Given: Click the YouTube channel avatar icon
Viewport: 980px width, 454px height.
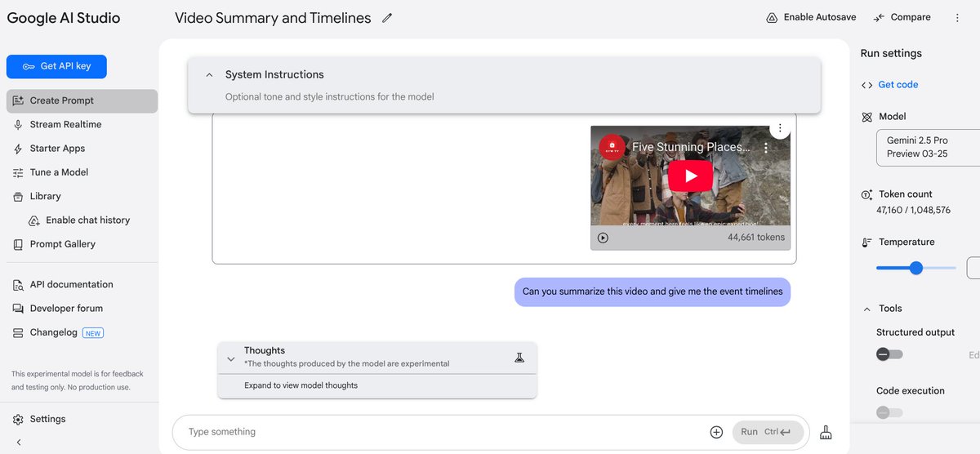Looking at the screenshot, I should pyautogui.click(x=612, y=147).
